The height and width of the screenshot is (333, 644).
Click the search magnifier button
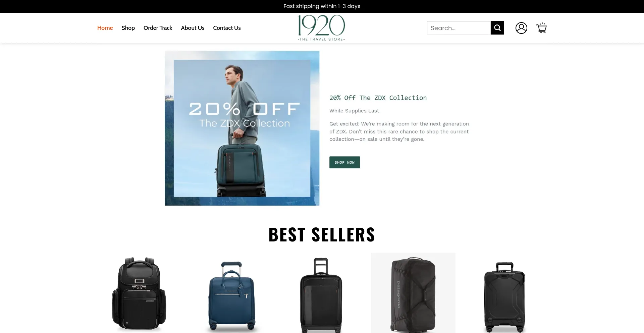point(497,28)
